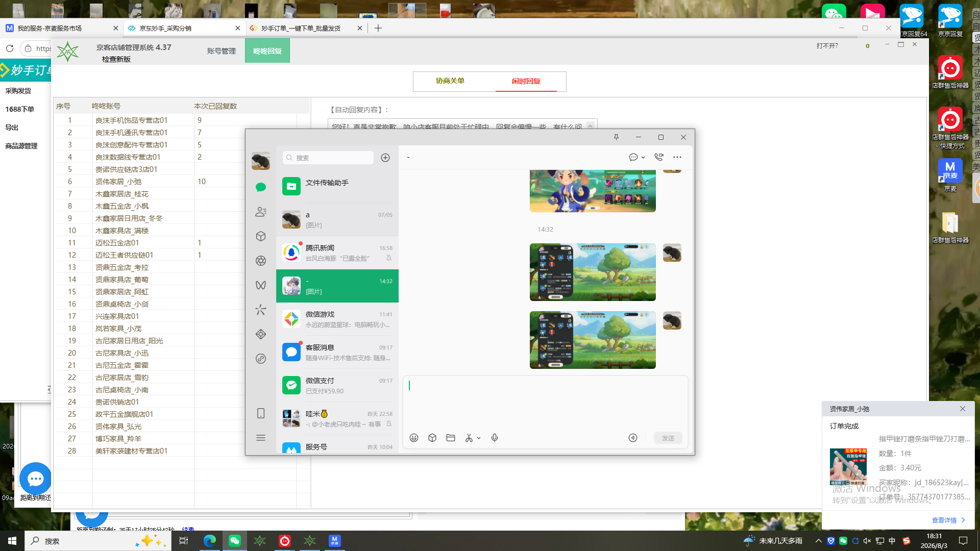Open 商品源管理 in the left menu
Image resolution: width=980 pixels, height=551 pixels.
[x=21, y=146]
